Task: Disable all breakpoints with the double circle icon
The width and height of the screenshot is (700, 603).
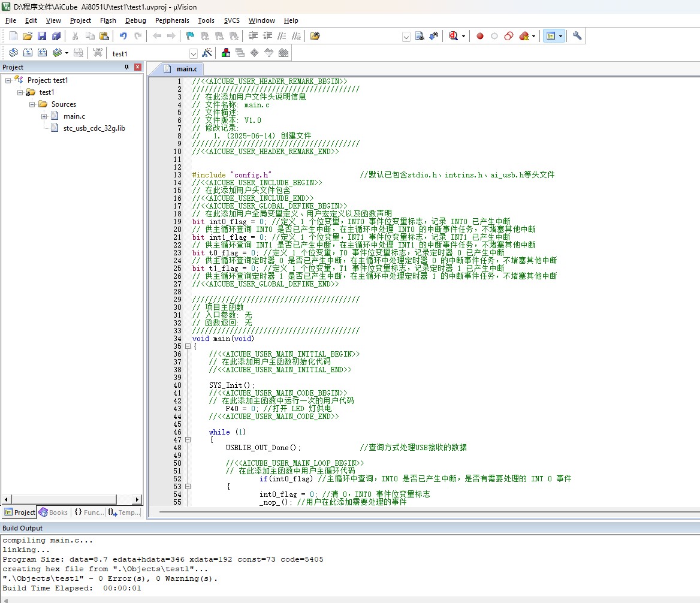Action: click(x=508, y=36)
